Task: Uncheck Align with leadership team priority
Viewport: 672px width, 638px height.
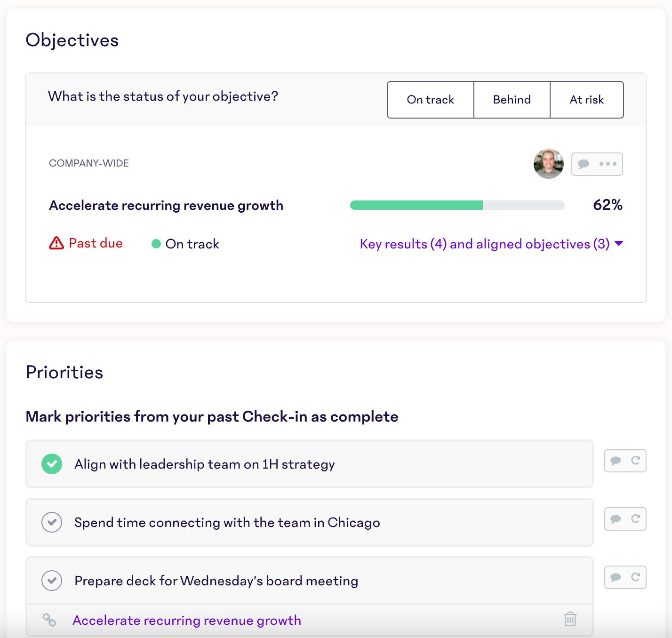Action: [52, 464]
